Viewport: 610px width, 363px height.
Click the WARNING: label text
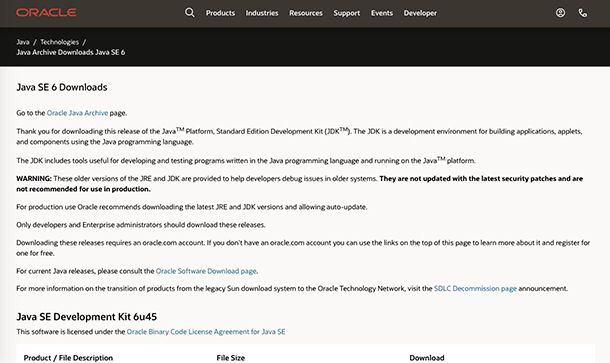[34, 179]
